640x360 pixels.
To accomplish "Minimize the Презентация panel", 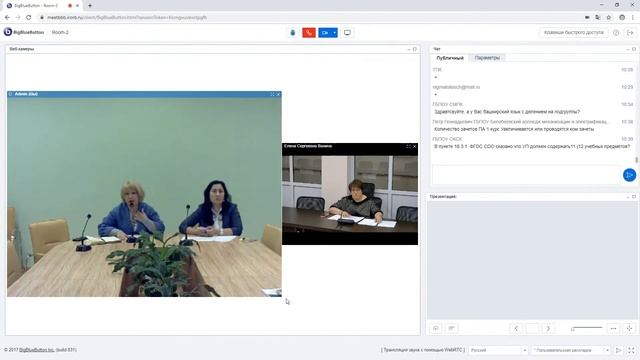I will point(628,197).
